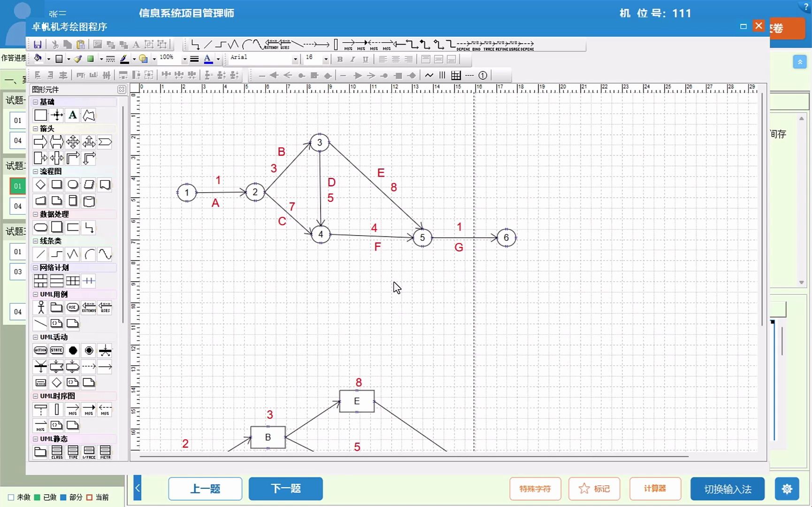Collapse the 箭头 palette group

pyautogui.click(x=35, y=129)
